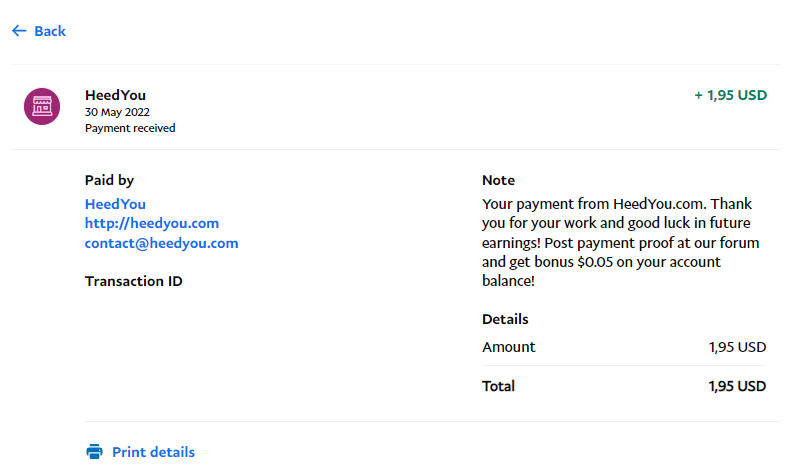Click contact@heedyou.com email link
This screenshot has width=804, height=465.
[162, 243]
